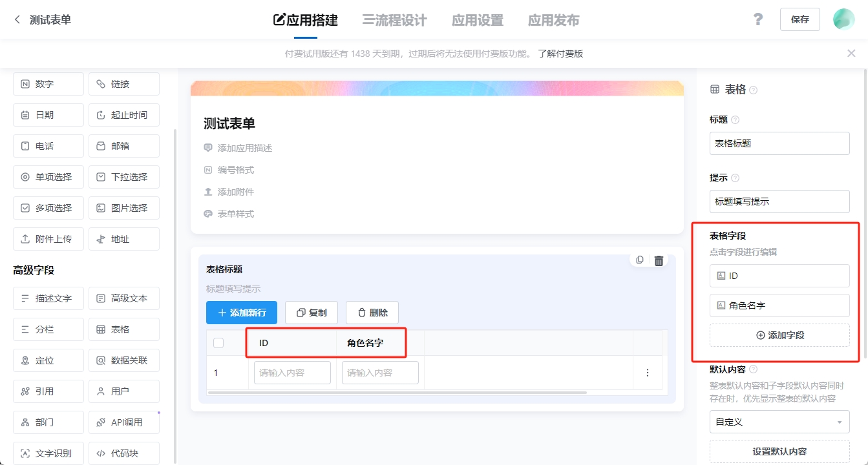868x465 pixels.
Task: Click the 保存 button
Action: point(799,19)
